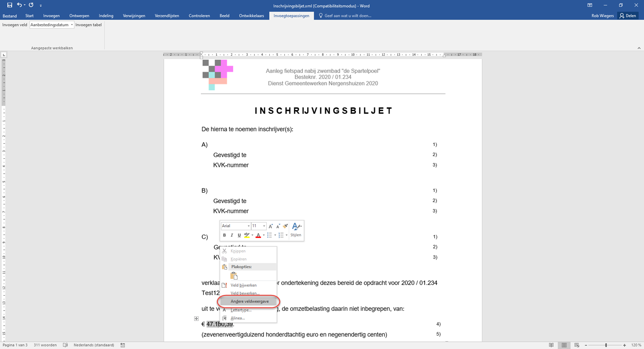This screenshot has height=349, width=644.
Task: Activate the Format Painter brush
Action: (x=285, y=226)
